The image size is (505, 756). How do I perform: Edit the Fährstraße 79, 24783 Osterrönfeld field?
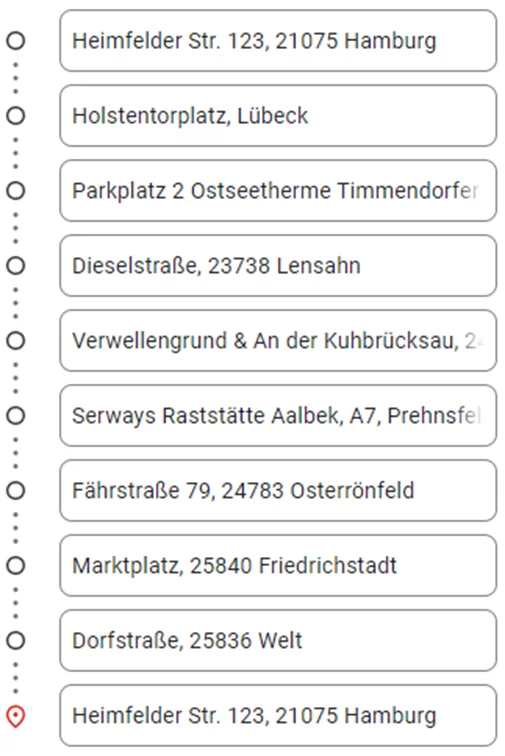coord(278,490)
